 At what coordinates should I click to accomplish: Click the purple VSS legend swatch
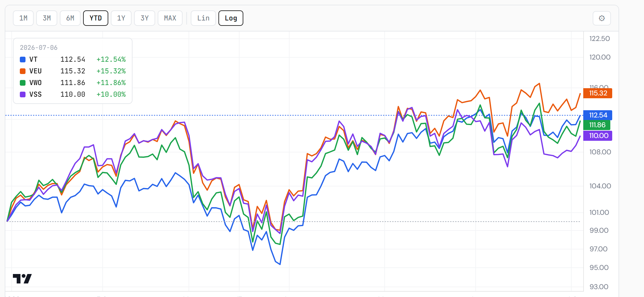pos(23,94)
